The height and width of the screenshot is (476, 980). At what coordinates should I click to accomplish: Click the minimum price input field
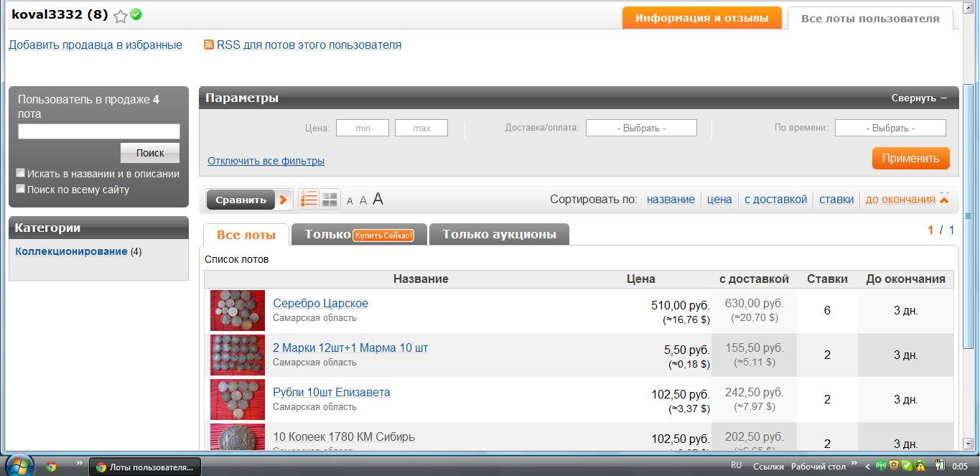[363, 128]
